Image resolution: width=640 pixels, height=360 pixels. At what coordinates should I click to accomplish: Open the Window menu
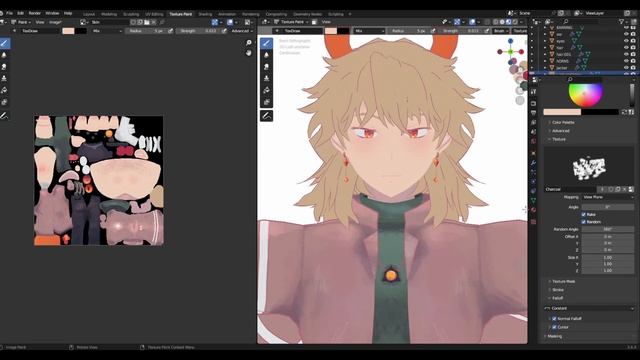52,13
